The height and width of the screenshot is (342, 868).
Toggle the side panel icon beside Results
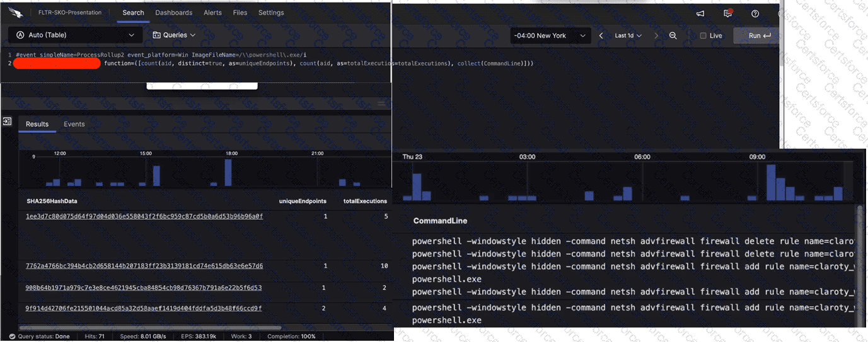click(x=8, y=122)
